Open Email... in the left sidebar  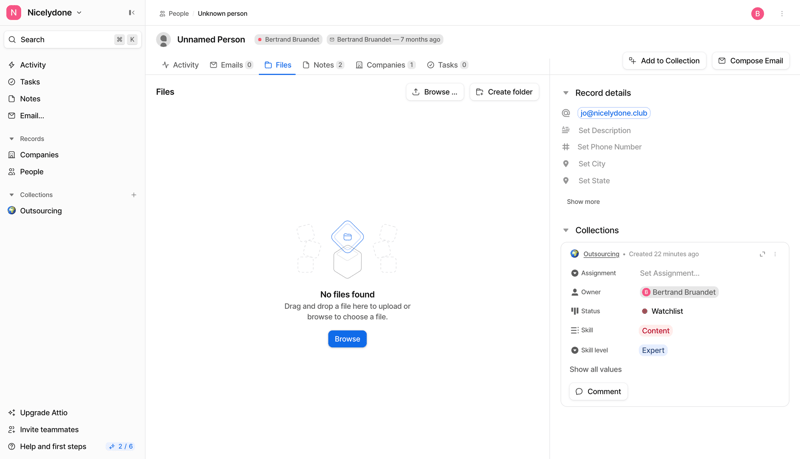point(32,115)
